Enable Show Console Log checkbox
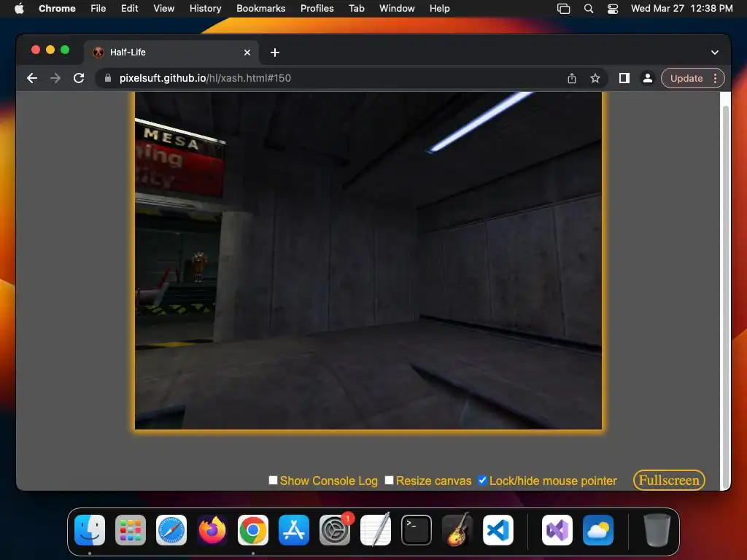747x560 pixels. [x=273, y=480]
